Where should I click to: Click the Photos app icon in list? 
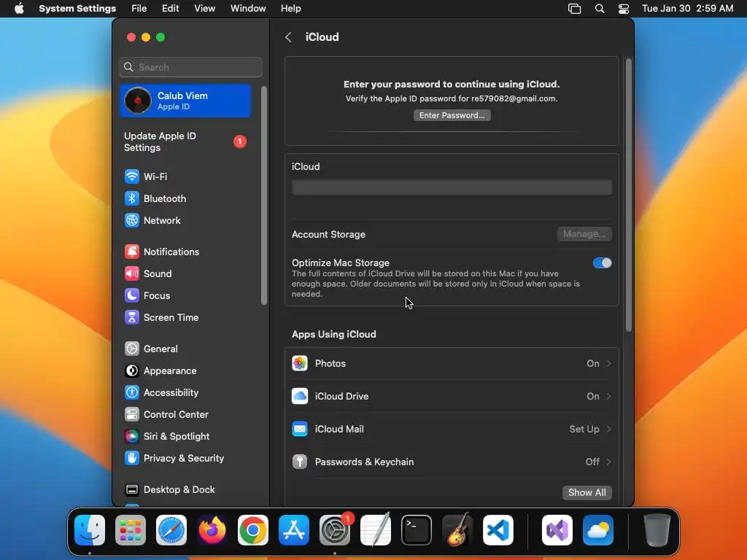click(300, 364)
